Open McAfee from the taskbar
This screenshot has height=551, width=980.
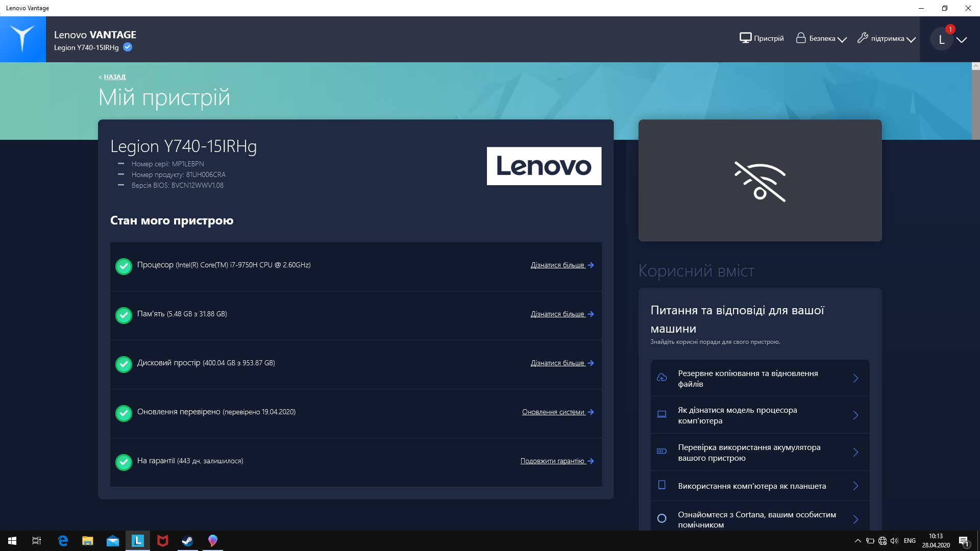[x=163, y=541]
